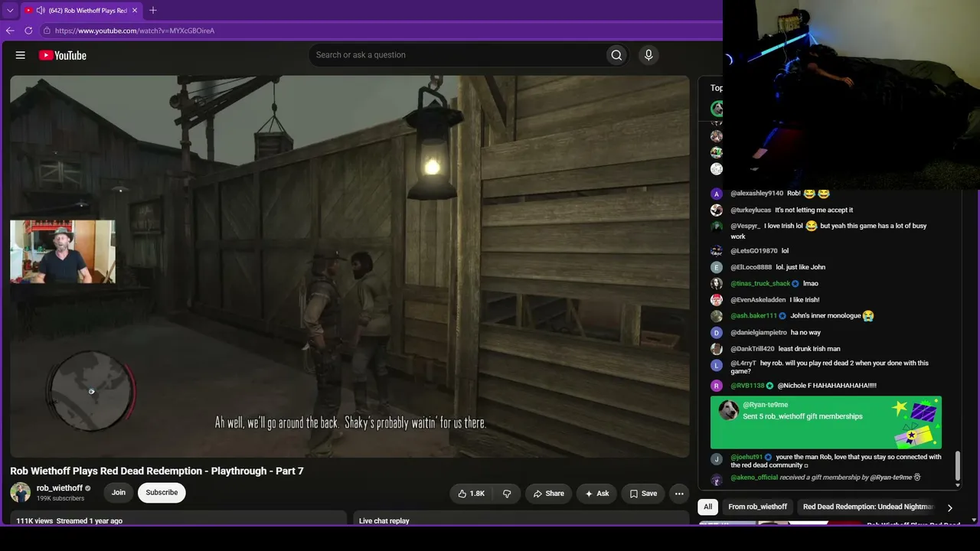This screenshot has width=980, height=551.
Task: Open @akeno_official chat avatar
Action: point(717,479)
